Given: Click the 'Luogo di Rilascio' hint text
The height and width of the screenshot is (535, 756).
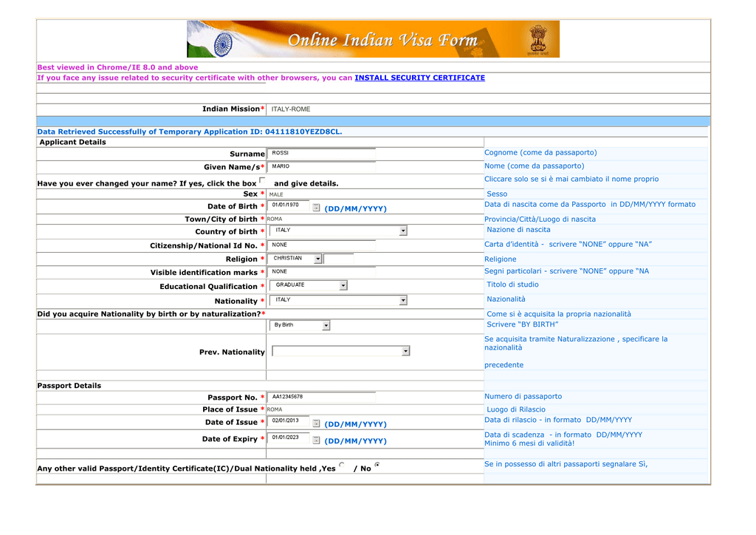Looking at the screenshot, I should 516,409.
